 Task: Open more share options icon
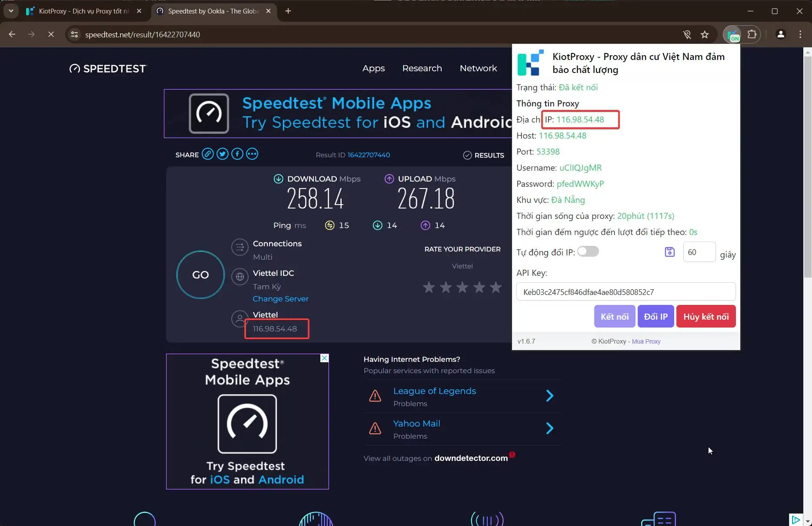tap(252, 154)
